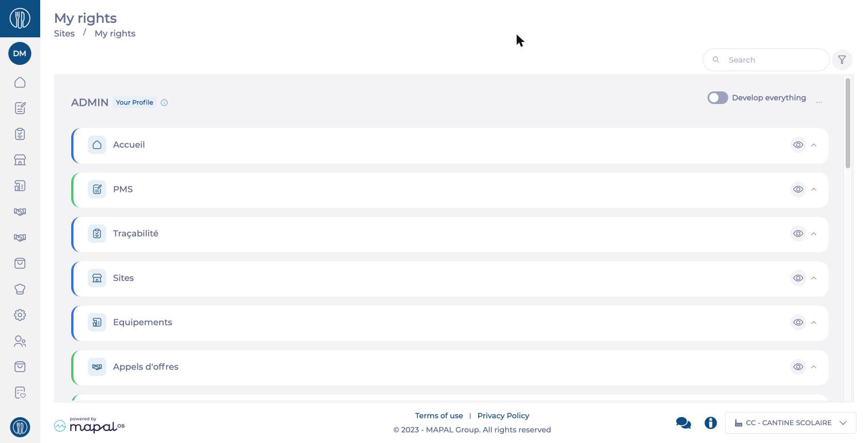The image size is (868, 443).
Task: Open the second handshake icon in sidebar
Action: pyautogui.click(x=20, y=237)
